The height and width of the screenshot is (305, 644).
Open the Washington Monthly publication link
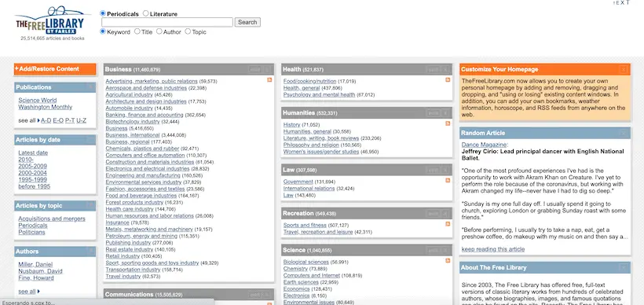tap(46, 107)
